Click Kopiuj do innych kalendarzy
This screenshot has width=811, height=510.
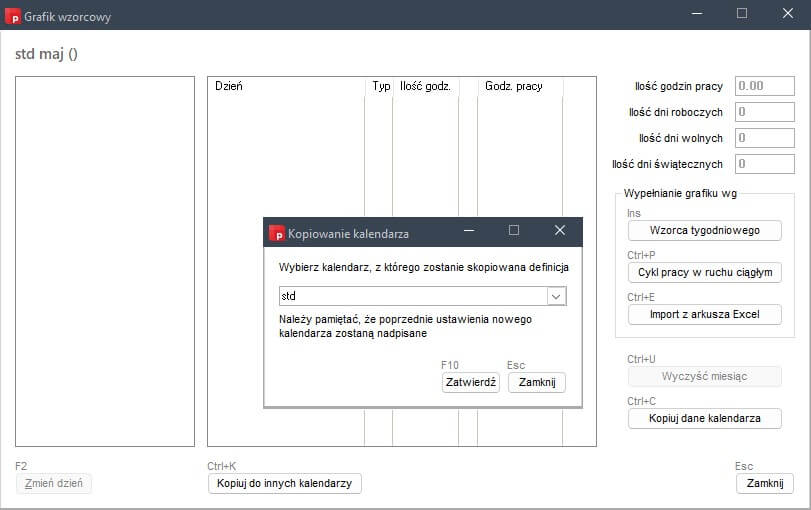click(x=284, y=483)
